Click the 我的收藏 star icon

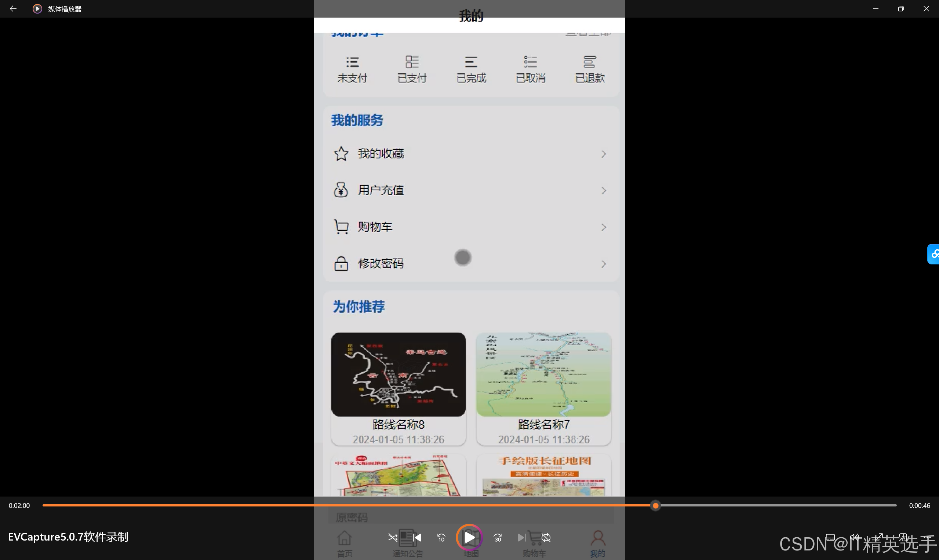341,154
